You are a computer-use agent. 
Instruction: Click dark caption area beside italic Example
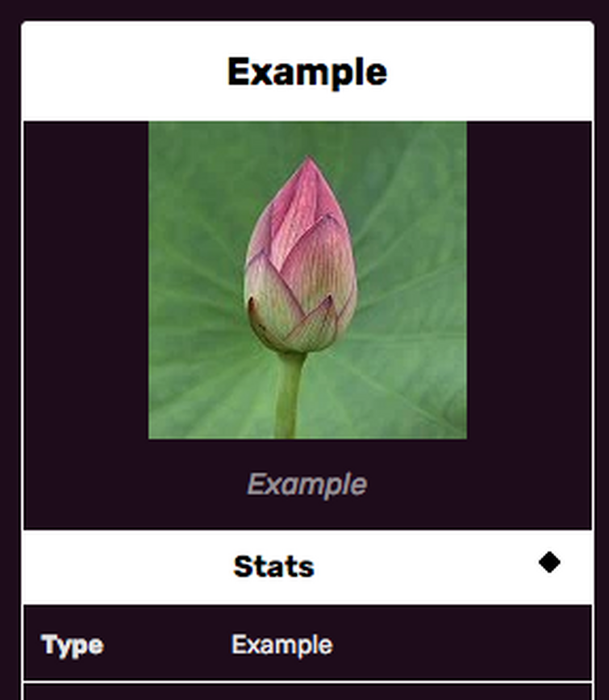134,485
